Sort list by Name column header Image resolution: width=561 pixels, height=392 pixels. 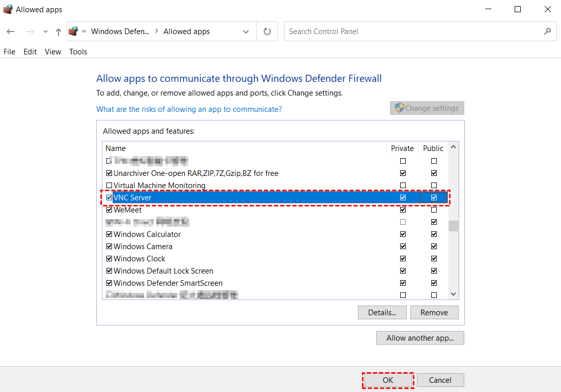tap(244, 148)
